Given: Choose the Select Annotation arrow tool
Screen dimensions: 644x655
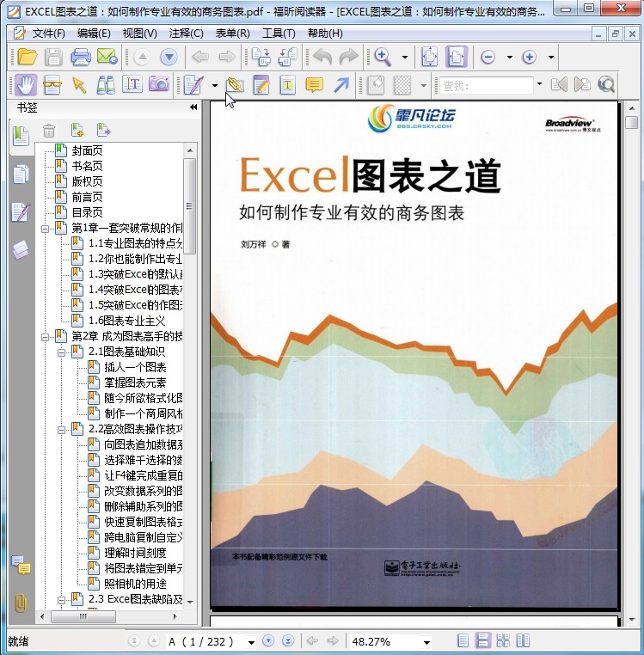Looking at the screenshot, I should pyautogui.click(x=79, y=85).
